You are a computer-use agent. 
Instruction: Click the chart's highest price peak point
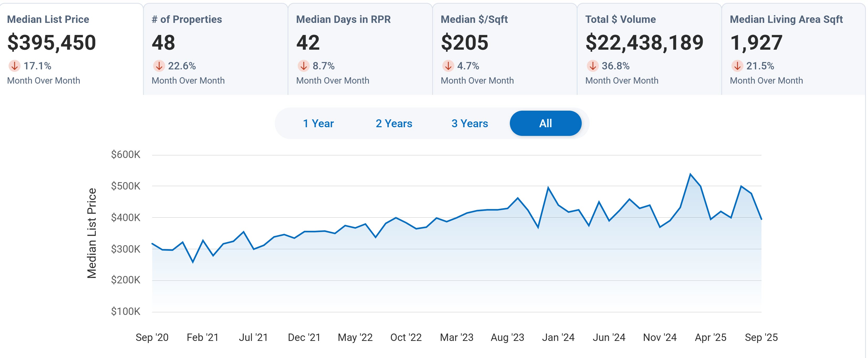click(x=690, y=174)
